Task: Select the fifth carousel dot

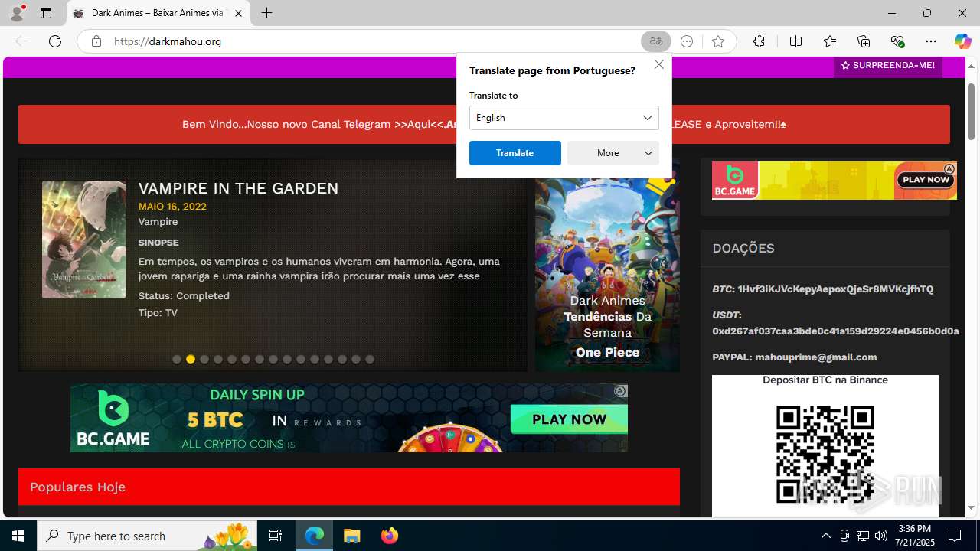Action: click(232, 359)
